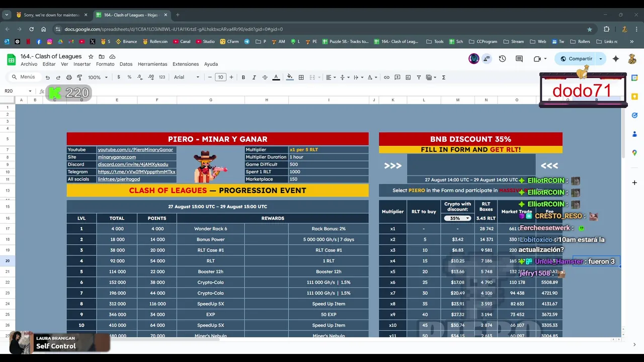
Task: Select the Paint format roller tool
Action: (x=79, y=77)
